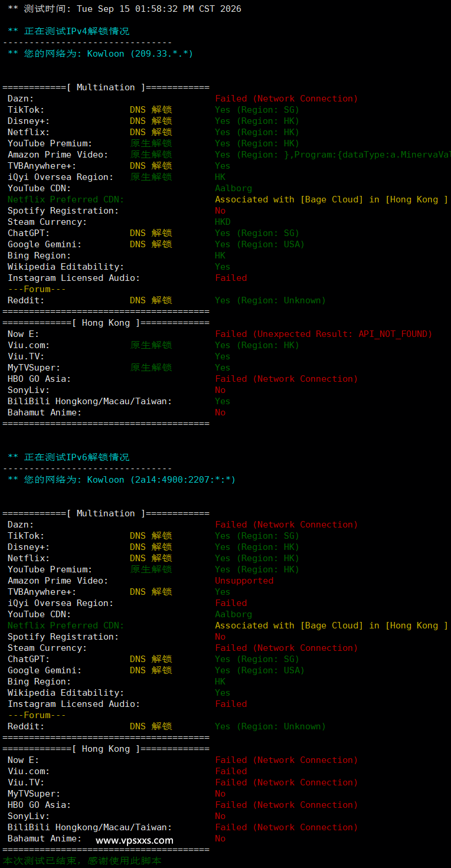Select BiliBili Hongkong/Macau/Taiwan 'Yes' result in IPv4 test
Screen dimensions: 451x868
pyautogui.click(x=223, y=401)
